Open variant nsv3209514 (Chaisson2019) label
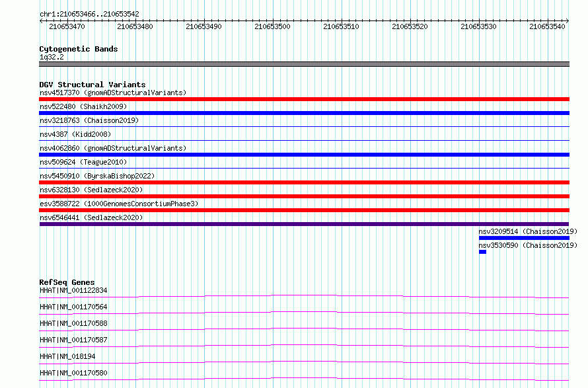Image resolution: width=588 pixels, height=388 pixels. pyautogui.click(x=528, y=231)
